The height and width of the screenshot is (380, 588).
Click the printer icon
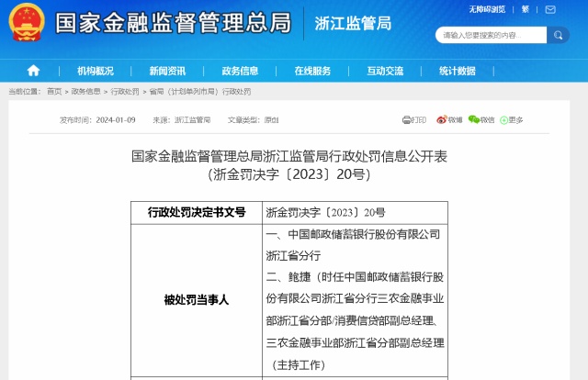point(406,120)
